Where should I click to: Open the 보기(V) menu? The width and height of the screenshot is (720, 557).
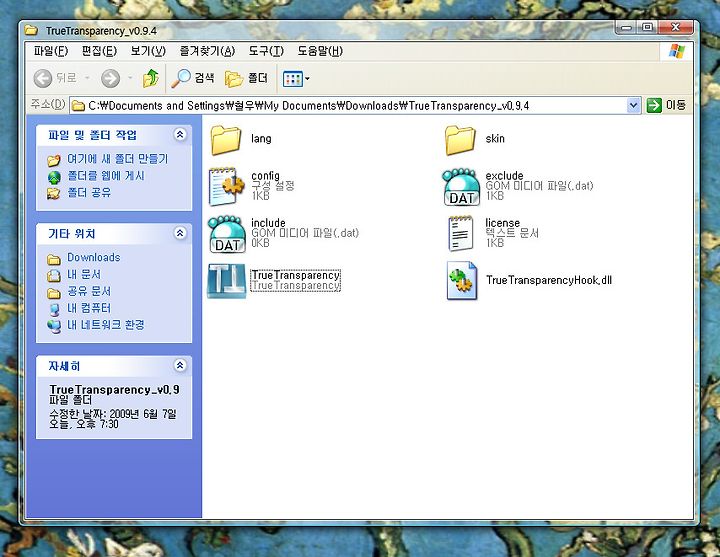148,51
